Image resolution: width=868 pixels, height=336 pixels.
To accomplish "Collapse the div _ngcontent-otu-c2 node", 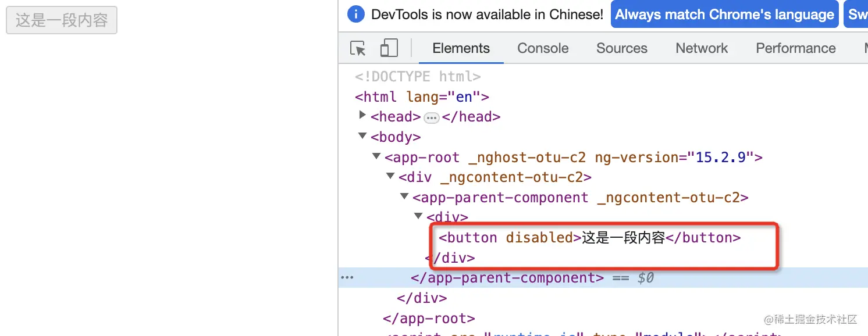I will [x=391, y=176].
